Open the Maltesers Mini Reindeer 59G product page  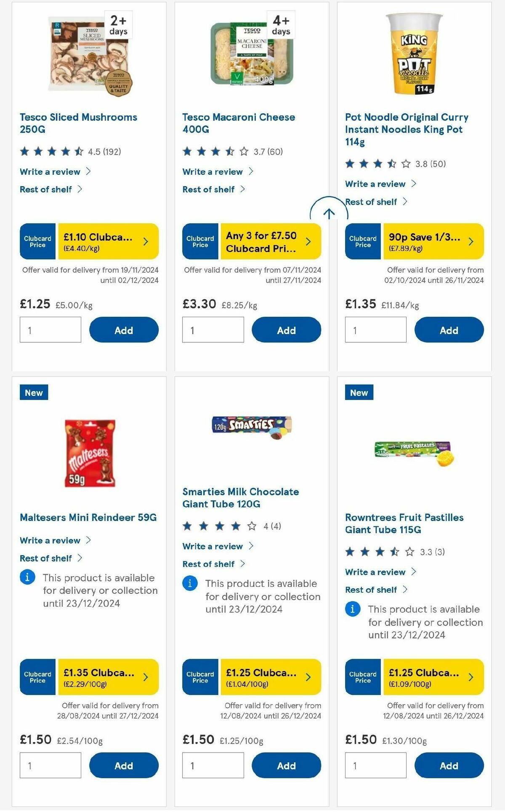[x=88, y=517]
